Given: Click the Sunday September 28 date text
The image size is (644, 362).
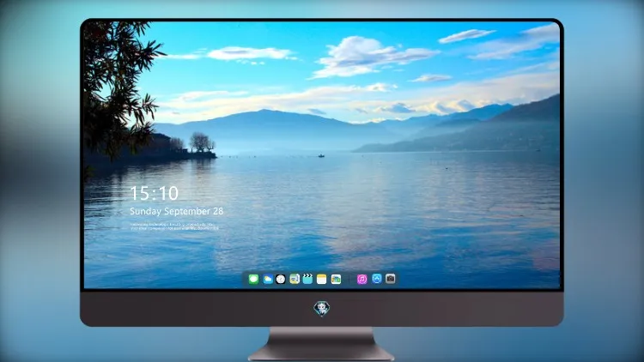Looking at the screenshot, I should click(177, 211).
